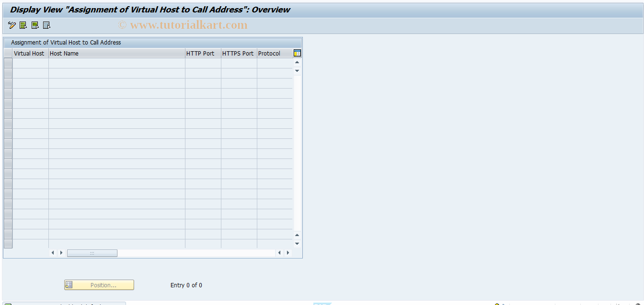Click the 'Entry 0 of 0' text

pos(186,285)
